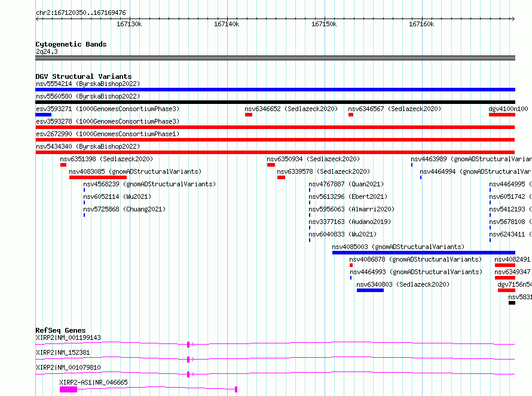Image resolution: width=532 pixels, height=396 pixels.
Task: Click the nsv5956063 (Almarri2020) label
Action: tap(351, 209)
